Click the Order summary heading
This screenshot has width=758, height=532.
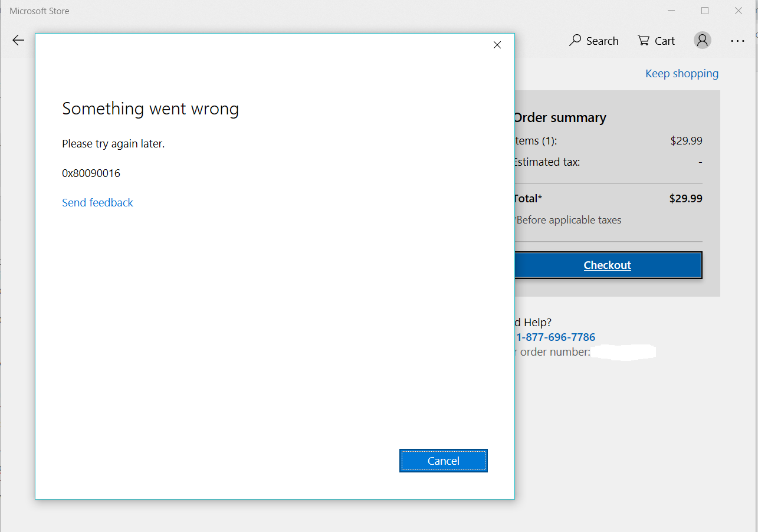point(559,117)
